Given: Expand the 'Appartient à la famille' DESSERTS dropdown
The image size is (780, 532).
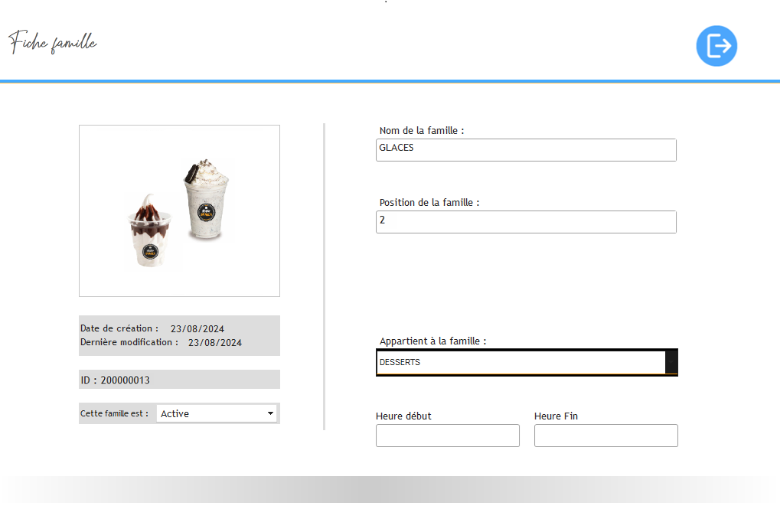Looking at the screenshot, I should click(x=521, y=362).
